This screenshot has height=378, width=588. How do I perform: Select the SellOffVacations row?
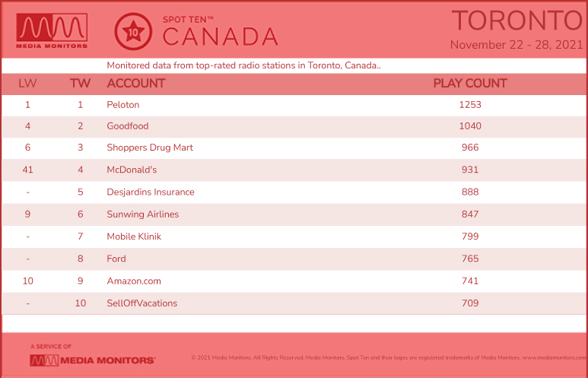tap(294, 303)
